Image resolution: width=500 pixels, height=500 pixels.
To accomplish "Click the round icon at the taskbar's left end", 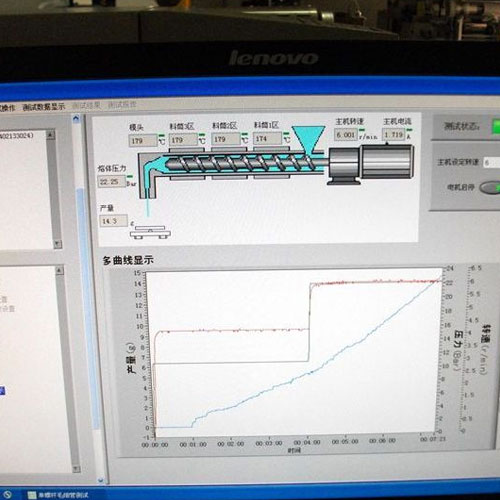I will click(x=7, y=495).
